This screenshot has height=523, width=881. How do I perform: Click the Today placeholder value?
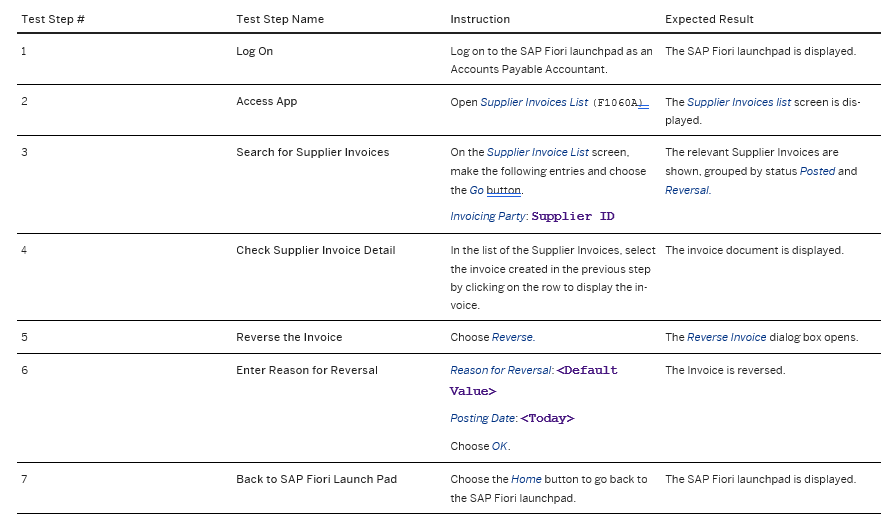[x=547, y=418]
